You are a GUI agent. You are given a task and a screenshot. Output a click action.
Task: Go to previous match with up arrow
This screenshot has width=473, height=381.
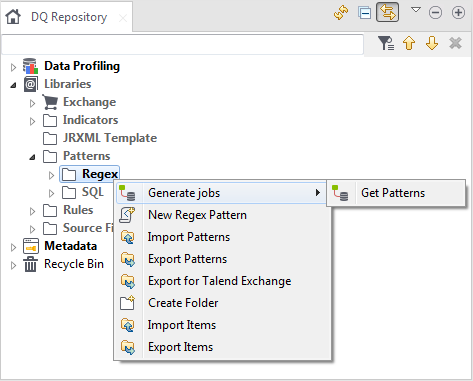click(409, 43)
